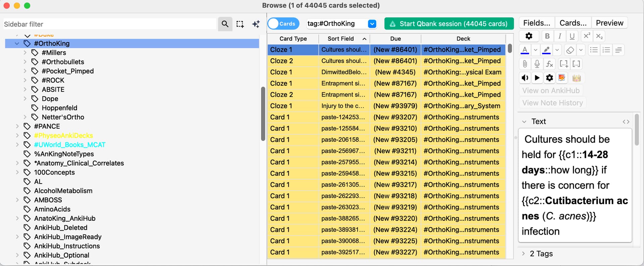Click the new cloze deletion icon
Viewport: 644px width, 266px height.
click(x=564, y=64)
